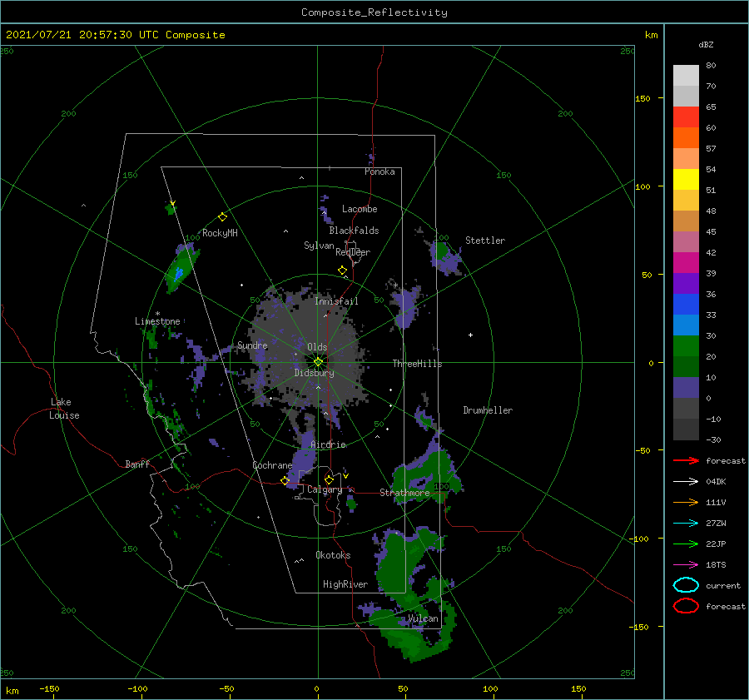Screen dimensions: 749x700
Task: Click the orange 111V arrow icon
Action: pos(686,502)
